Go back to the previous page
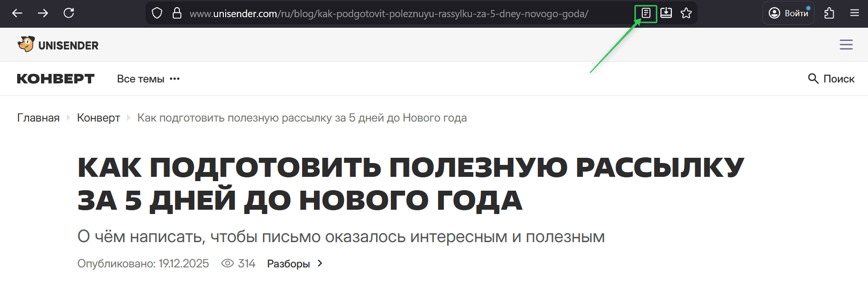 (18, 13)
